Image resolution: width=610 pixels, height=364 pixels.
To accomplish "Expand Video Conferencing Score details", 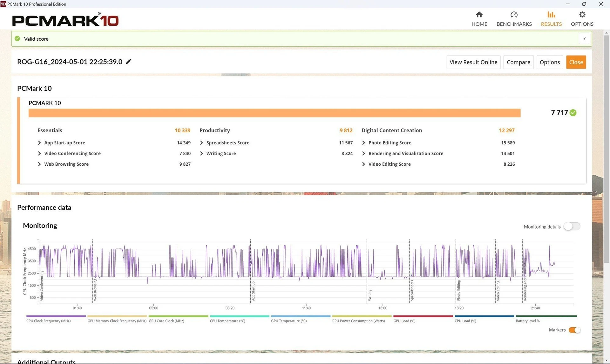I will [x=39, y=154].
